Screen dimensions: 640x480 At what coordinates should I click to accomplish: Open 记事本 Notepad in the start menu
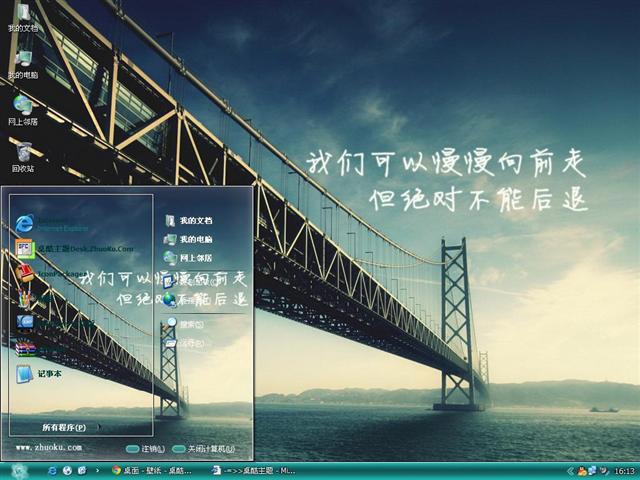click(x=26, y=374)
